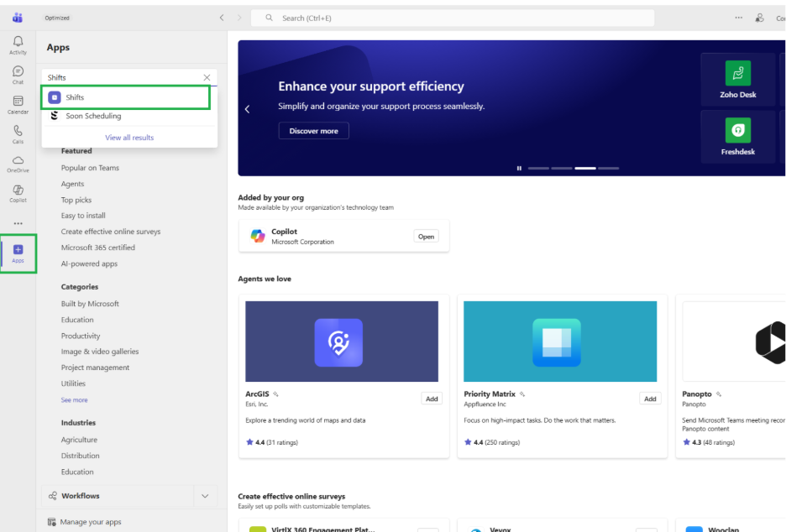
Task: Jump to the fourth carousel slide indicator
Action: click(x=608, y=169)
